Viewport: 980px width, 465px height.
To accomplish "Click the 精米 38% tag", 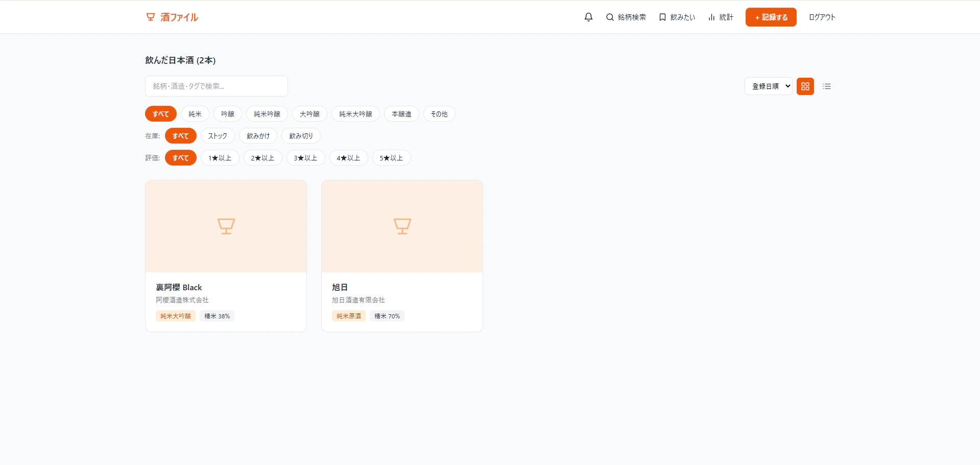I will click(217, 316).
